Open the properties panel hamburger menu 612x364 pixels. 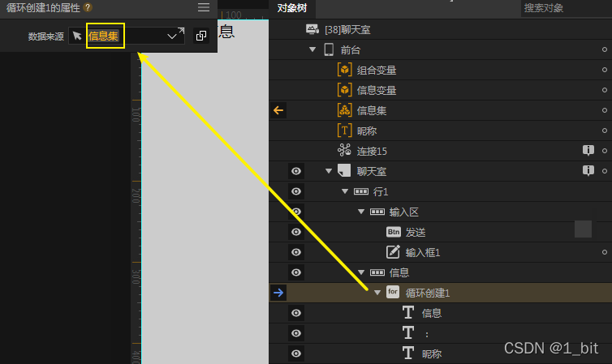click(x=204, y=7)
